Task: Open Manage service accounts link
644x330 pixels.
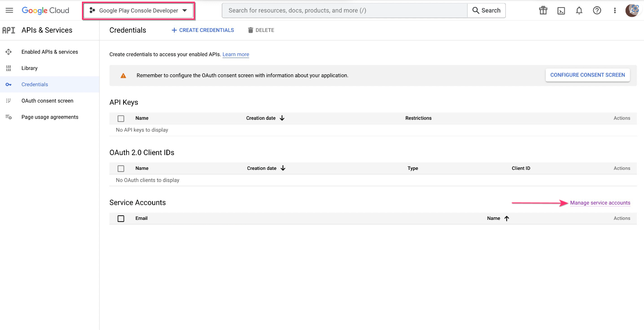Action: pyautogui.click(x=600, y=203)
